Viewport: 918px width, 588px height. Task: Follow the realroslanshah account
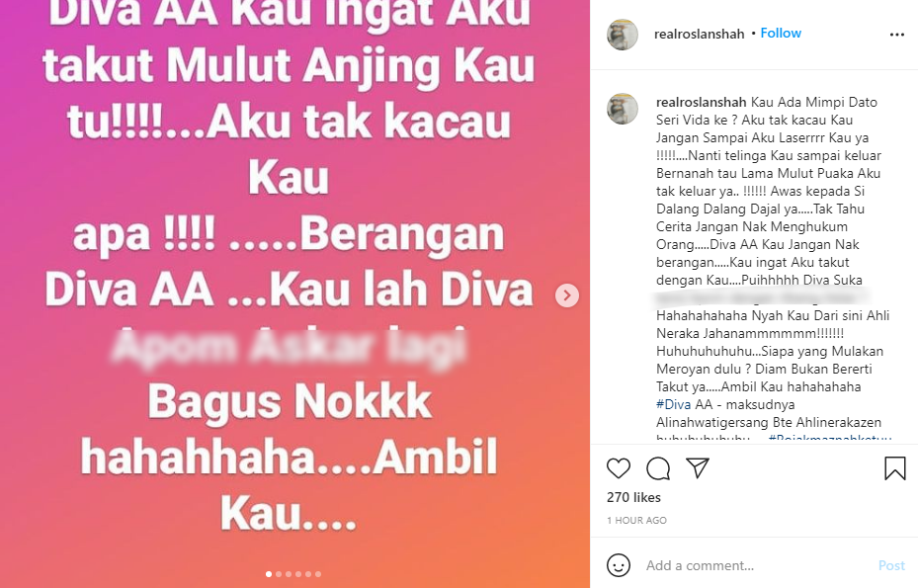[781, 34]
